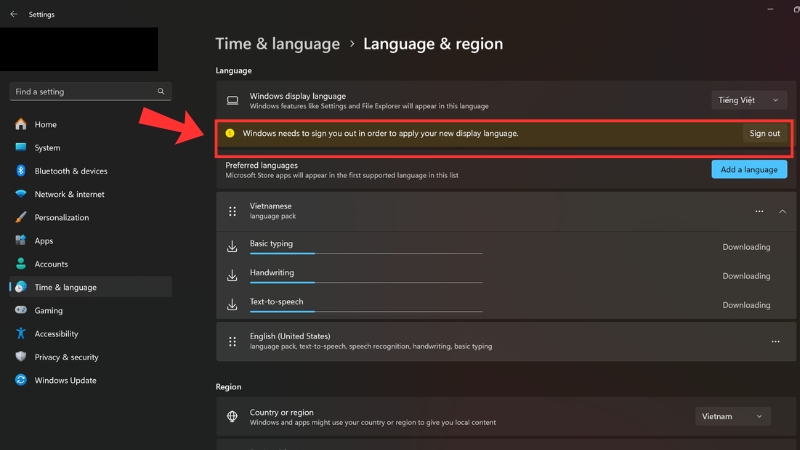Click the Gaming controller icon

coord(21,310)
